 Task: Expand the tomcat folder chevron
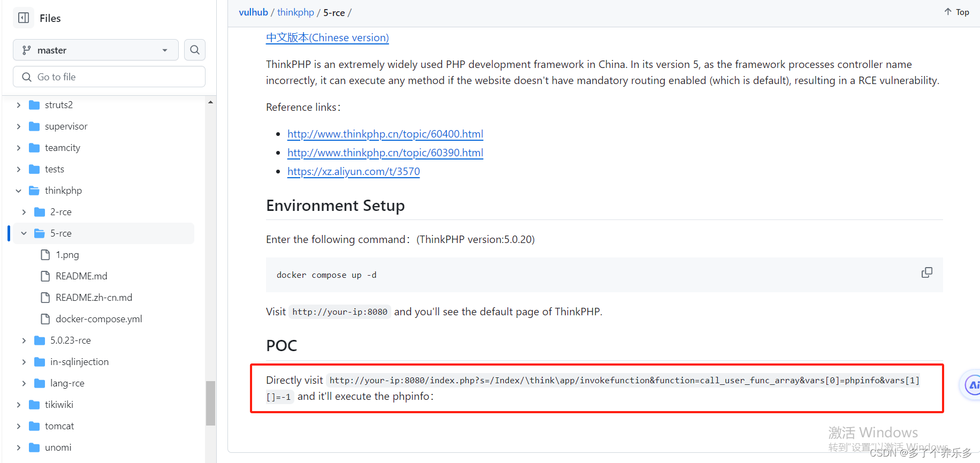click(x=19, y=426)
